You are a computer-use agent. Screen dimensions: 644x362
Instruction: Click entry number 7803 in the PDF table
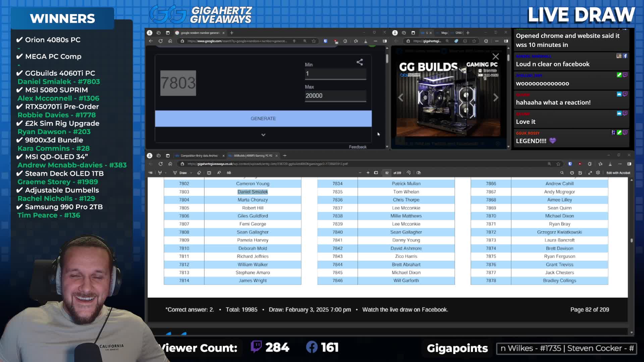184,192
